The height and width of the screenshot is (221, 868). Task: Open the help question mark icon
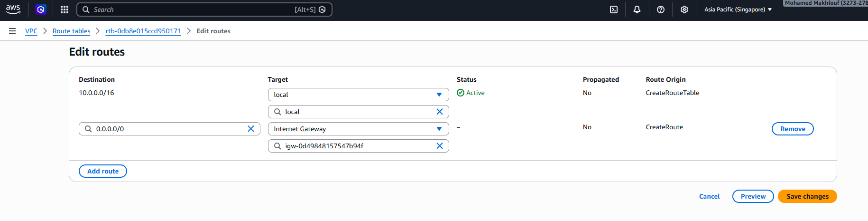pos(660,10)
